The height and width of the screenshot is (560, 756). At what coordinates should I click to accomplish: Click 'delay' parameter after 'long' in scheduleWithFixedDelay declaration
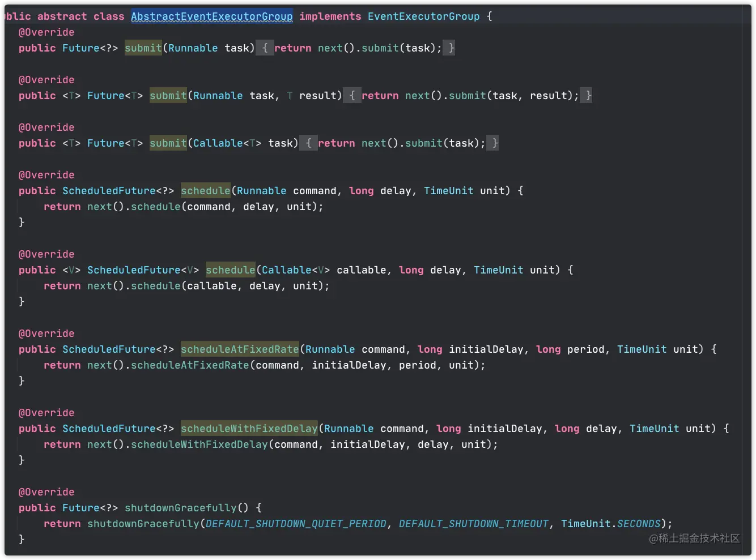[x=601, y=429]
